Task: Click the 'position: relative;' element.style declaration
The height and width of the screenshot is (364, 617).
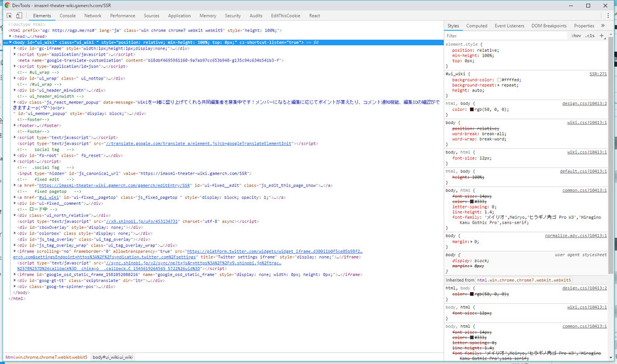Action: click(x=475, y=51)
